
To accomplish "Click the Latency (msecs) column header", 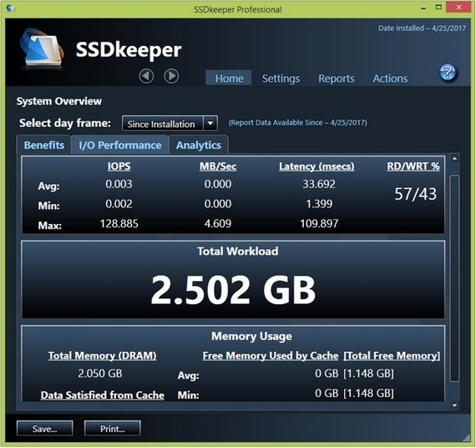I will click(316, 166).
